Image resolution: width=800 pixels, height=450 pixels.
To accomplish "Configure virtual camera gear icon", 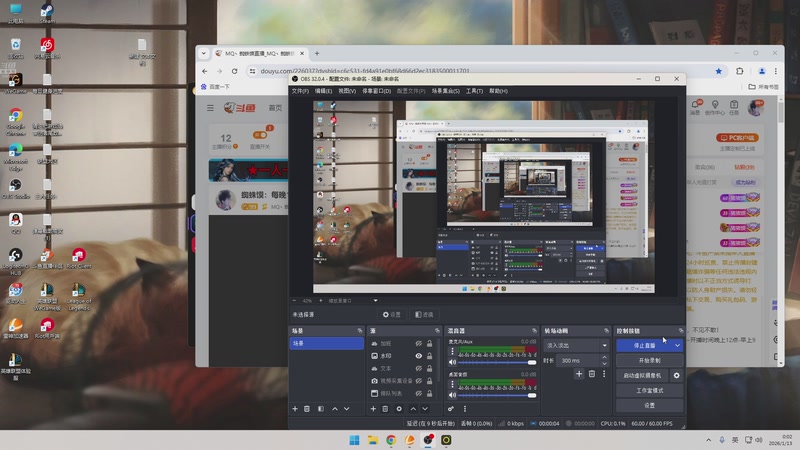I will tap(677, 376).
